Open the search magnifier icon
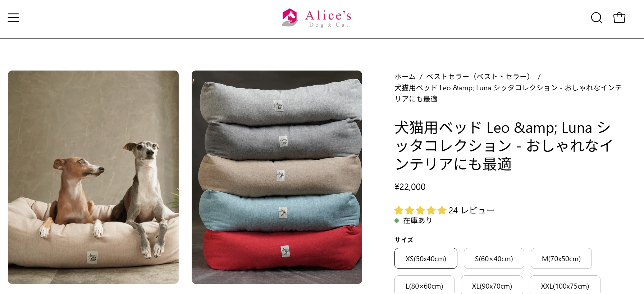Screen dimensions: 644x294 click(x=597, y=18)
